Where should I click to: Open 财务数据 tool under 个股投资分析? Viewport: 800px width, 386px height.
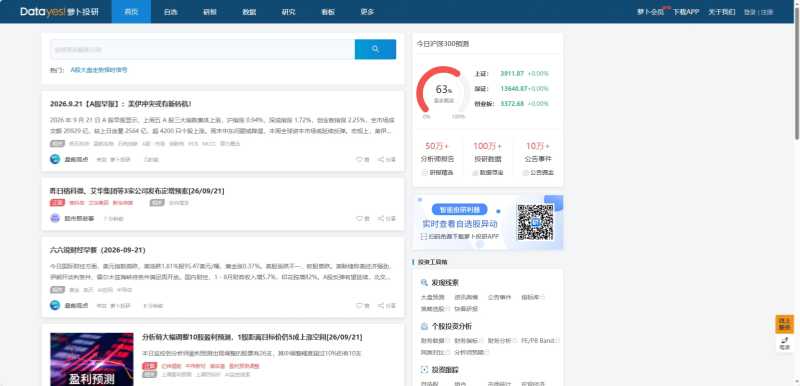(x=432, y=340)
